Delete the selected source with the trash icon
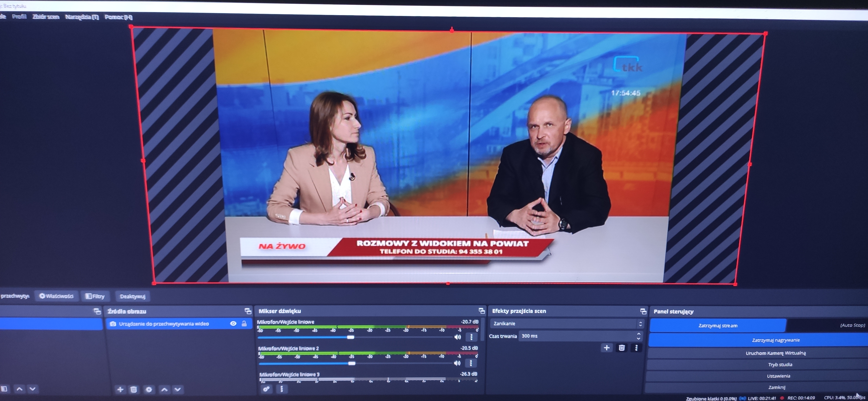This screenshot has height=401, width=868. pyautogui.click(x=134, y=389)
